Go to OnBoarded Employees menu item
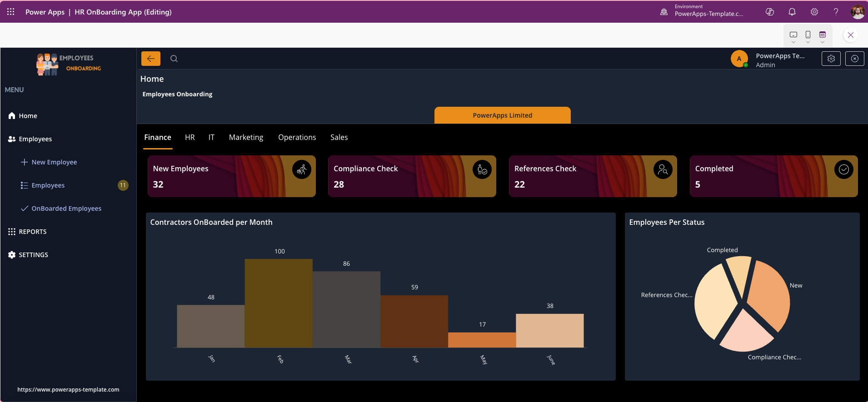 pos(66,208)
